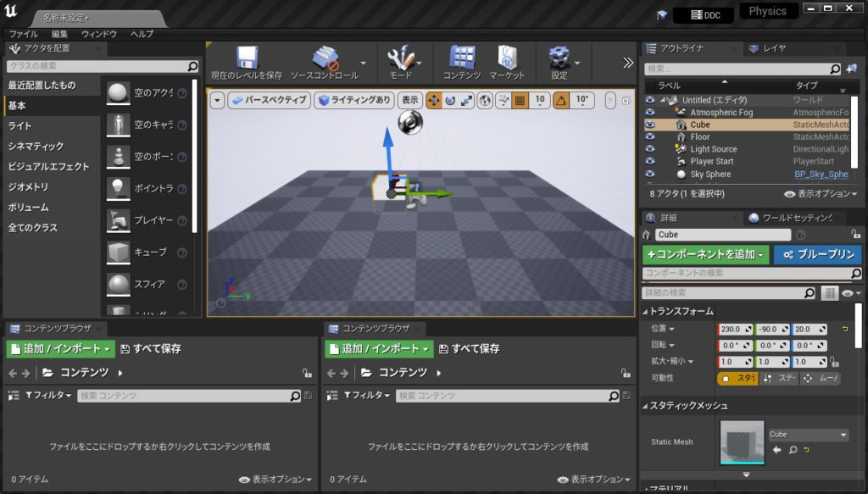Click the position X value field 230.0
Screen dimensions: 868x494
[x=735, y=329]
